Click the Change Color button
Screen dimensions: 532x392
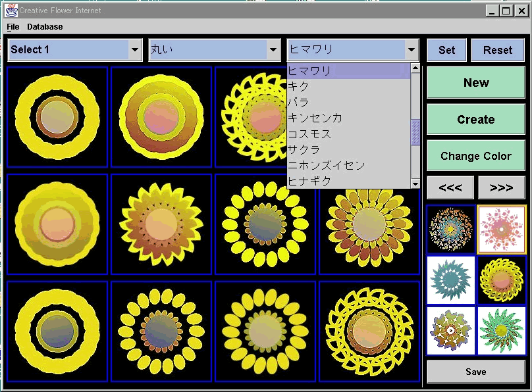(475, 156)
